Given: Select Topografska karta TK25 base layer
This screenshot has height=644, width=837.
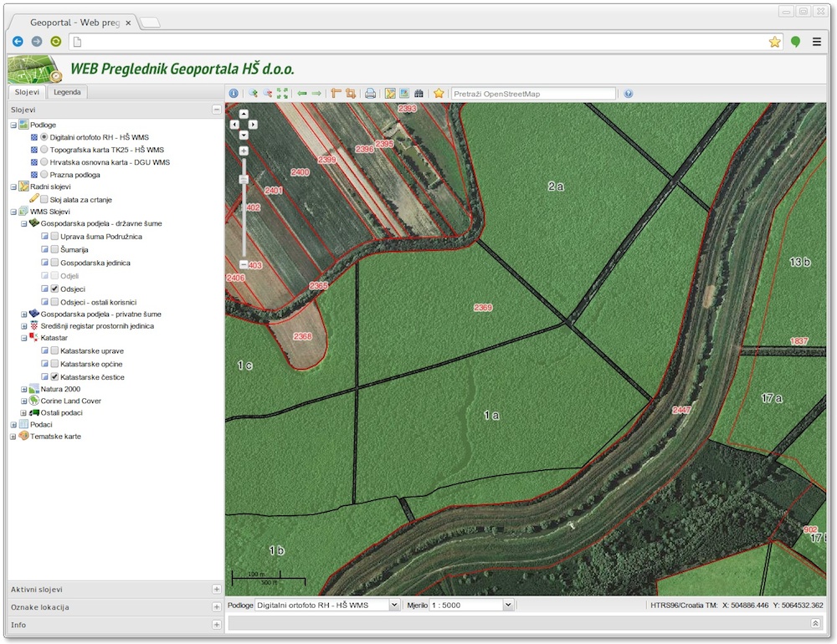Looking at the screenshot, I should pos(44,149).
